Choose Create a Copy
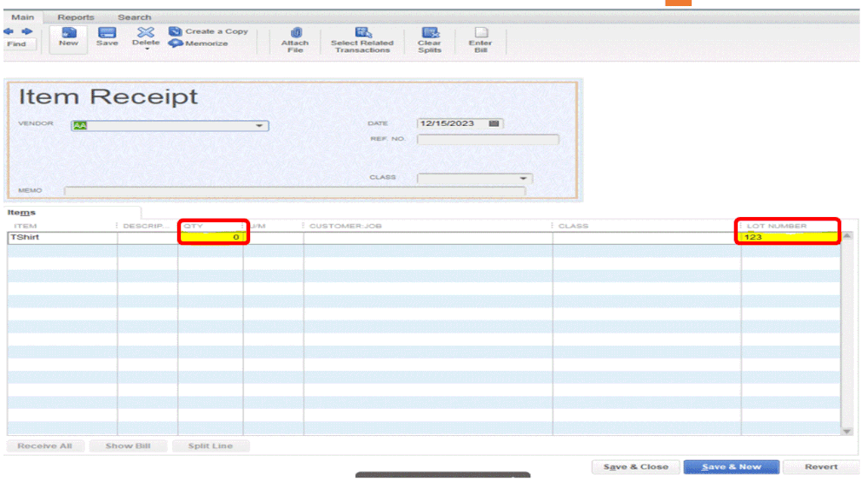The image size is (868, 488). tap(209, 31)
